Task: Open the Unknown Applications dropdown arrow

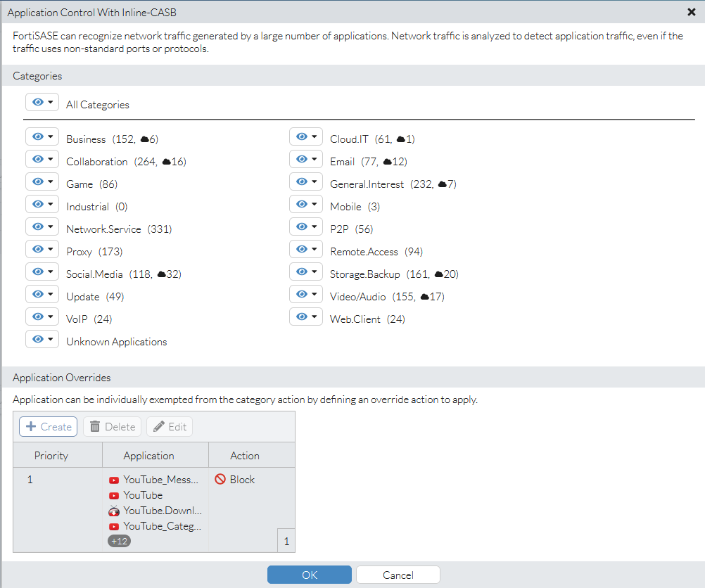Action: click(x=50, y=338)
